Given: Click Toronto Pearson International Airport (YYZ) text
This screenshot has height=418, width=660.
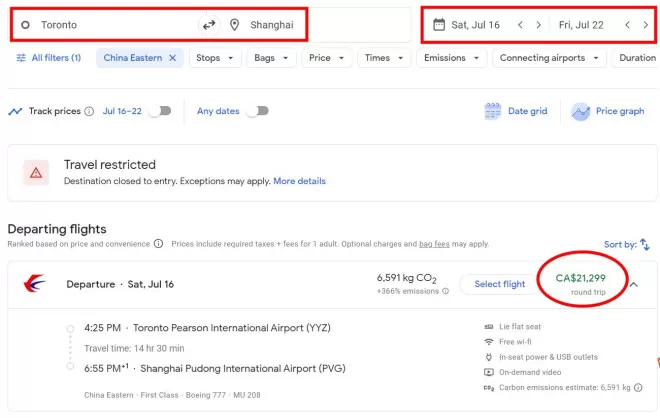Looking at the screenshot, I should click(x=232, y=328).
